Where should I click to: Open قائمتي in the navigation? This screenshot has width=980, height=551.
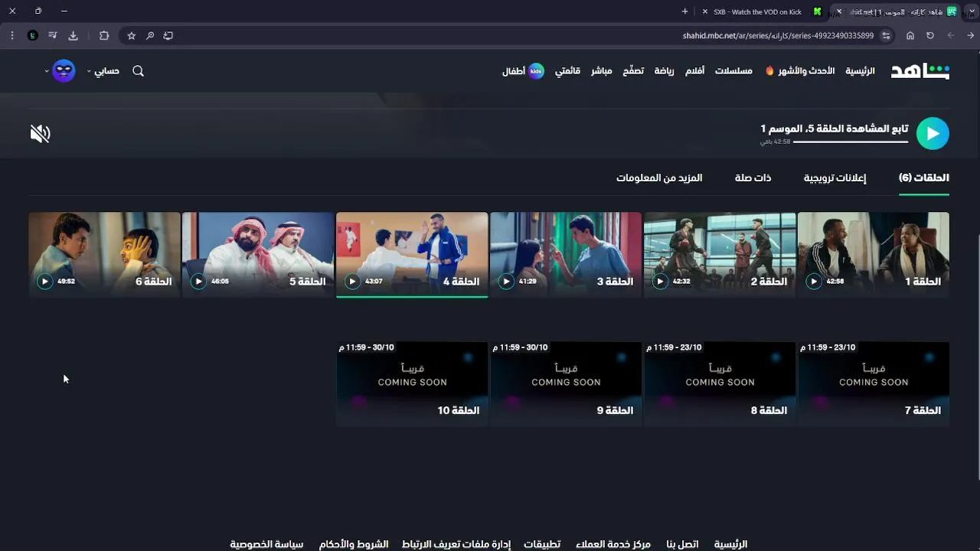(x=567, y=71)
